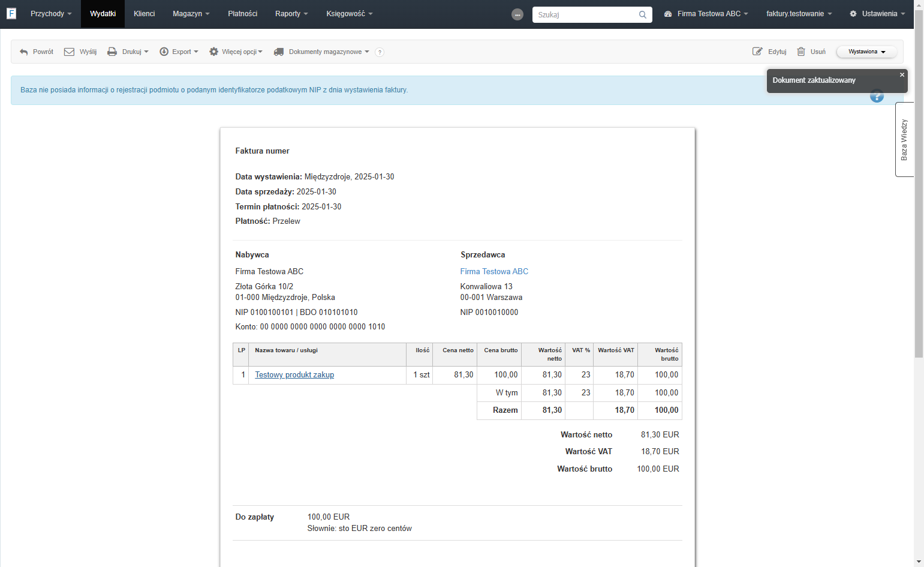Follow the Firma Testowa ABC seller link
This screenshot has height=567, width=924.
[494, 272]
